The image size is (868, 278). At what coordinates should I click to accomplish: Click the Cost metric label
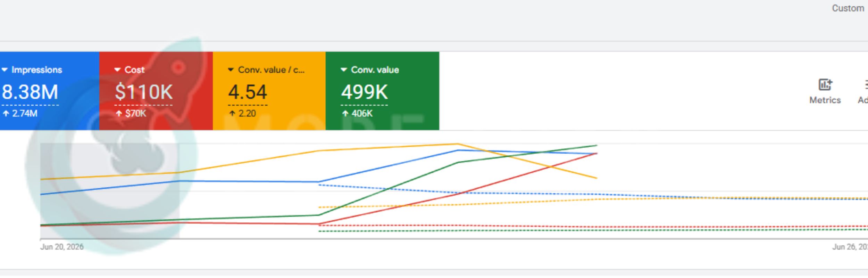[134, 70]
